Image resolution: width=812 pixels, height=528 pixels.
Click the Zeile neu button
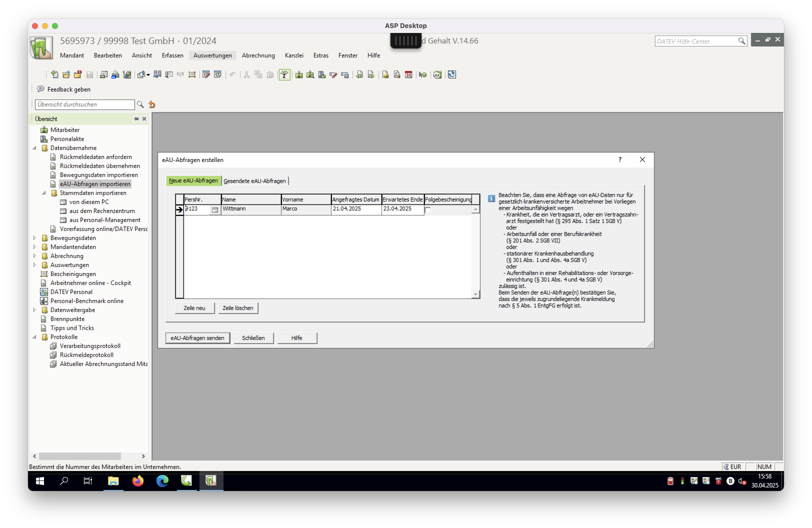pos(194,308)
